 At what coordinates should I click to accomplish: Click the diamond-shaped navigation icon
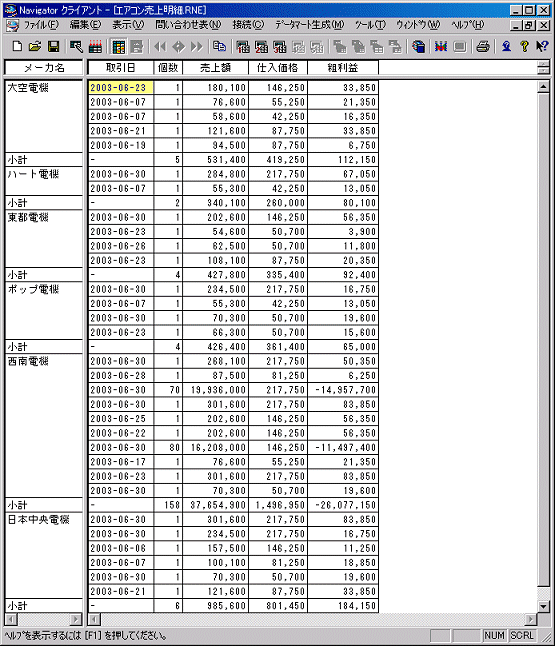point(179,47)
